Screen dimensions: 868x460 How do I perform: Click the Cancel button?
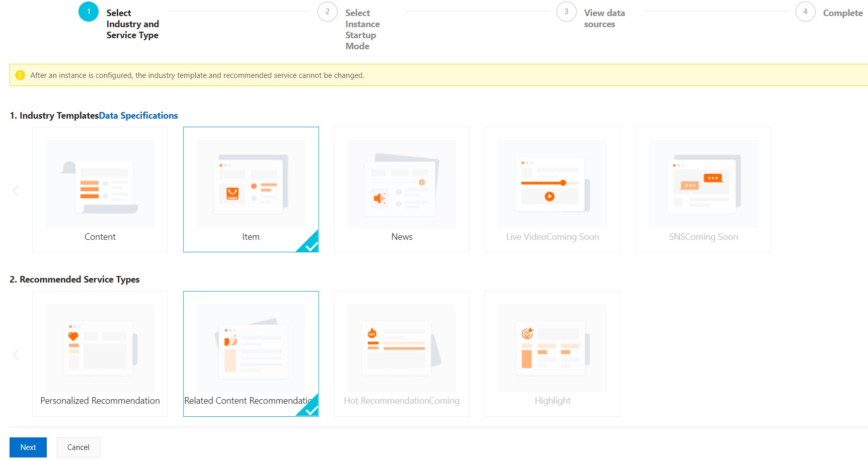[x=78, y=447]
